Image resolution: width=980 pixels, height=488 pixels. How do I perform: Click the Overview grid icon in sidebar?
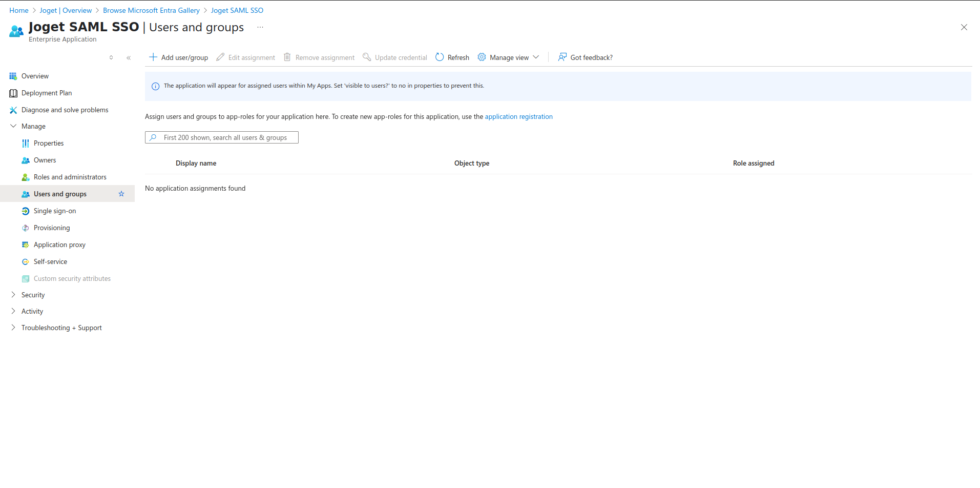13,76
